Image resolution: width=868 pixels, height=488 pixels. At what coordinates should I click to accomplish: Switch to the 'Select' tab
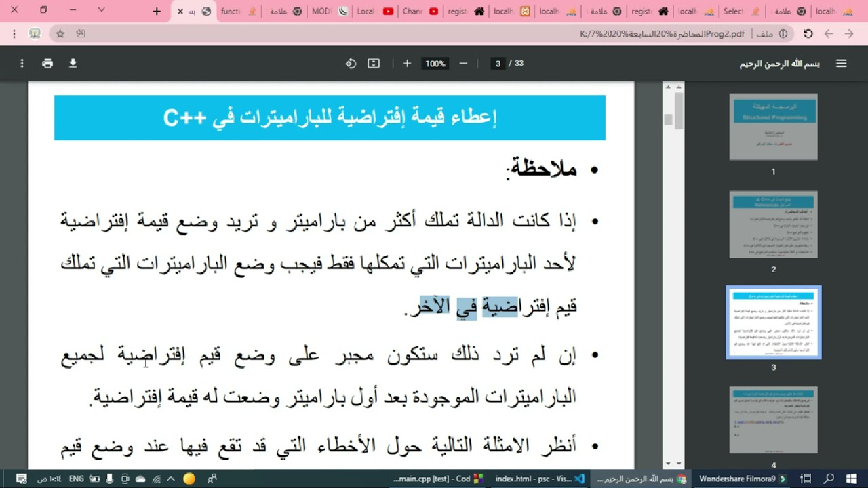(741, 12)
